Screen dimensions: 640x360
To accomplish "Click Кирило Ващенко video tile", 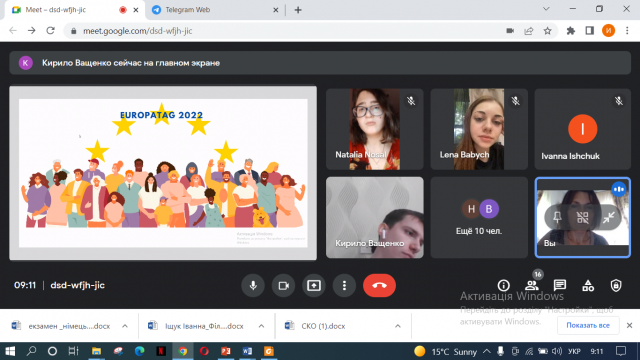I will pyautogui.click(x=375, y=217).
